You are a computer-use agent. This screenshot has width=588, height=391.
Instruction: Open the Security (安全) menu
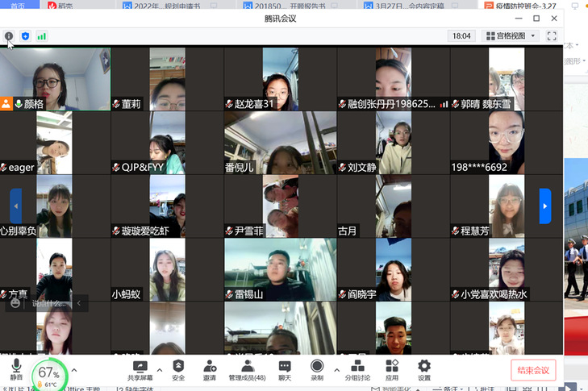(178, 369)
